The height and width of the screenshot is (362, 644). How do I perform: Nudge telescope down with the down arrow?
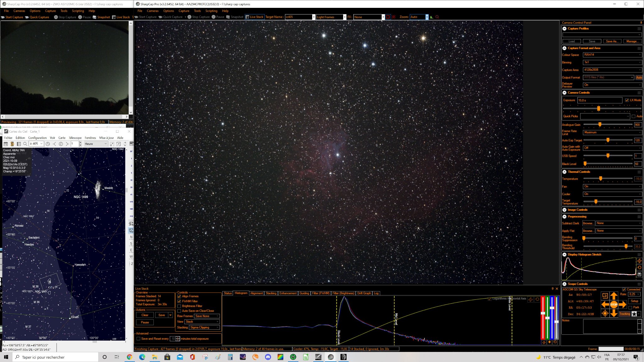point(613,313)
